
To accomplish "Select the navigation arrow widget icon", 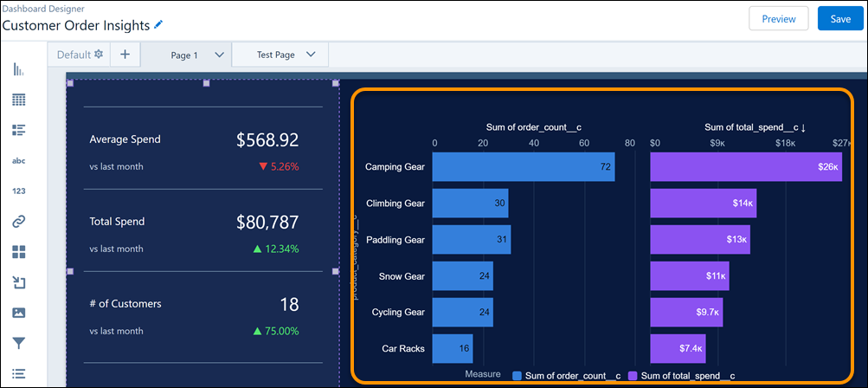I will (19, 282).
